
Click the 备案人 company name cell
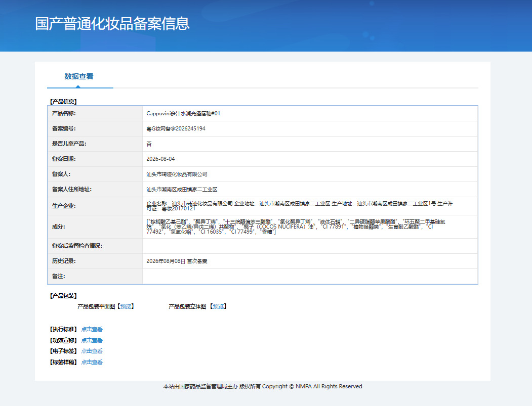(310, 174)
